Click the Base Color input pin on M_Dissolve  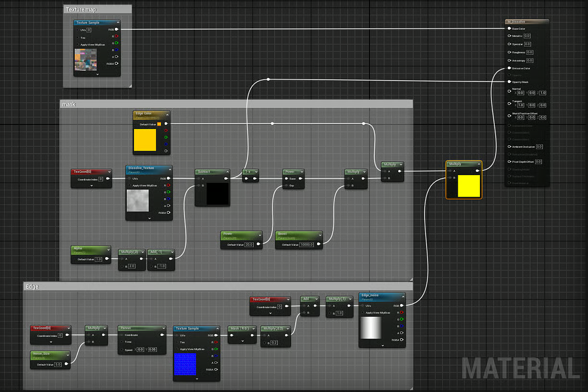[509, 28]
